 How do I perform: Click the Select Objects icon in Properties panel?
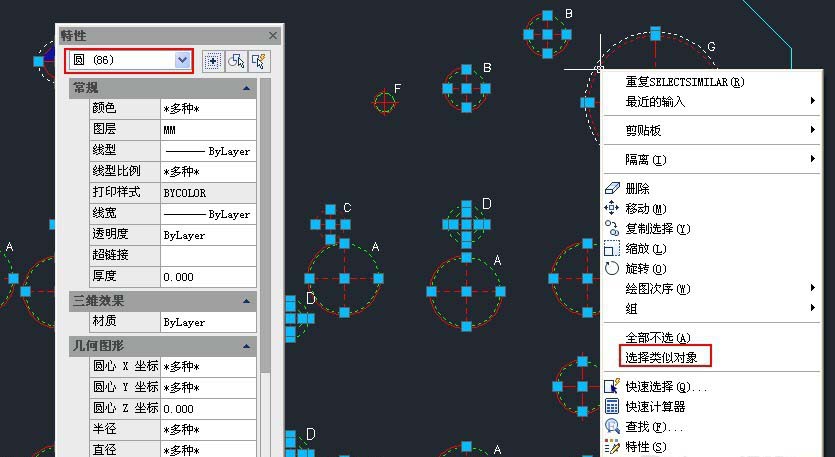[x=236, y=61]
